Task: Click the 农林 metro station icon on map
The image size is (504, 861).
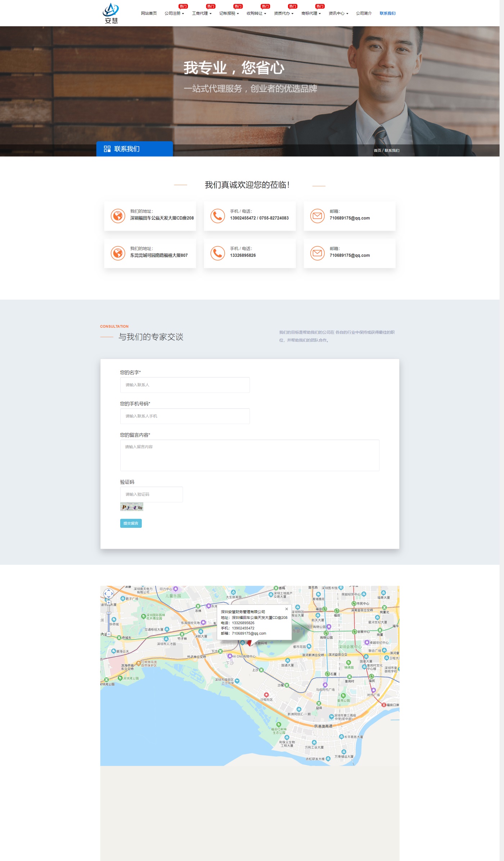Action: (x=198, y=606)
